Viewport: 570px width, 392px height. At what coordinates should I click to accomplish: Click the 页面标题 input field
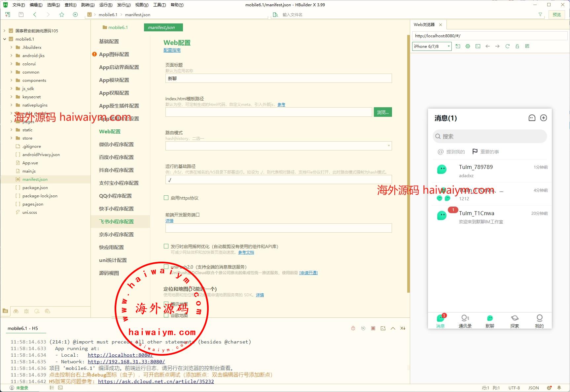(278, 79)
